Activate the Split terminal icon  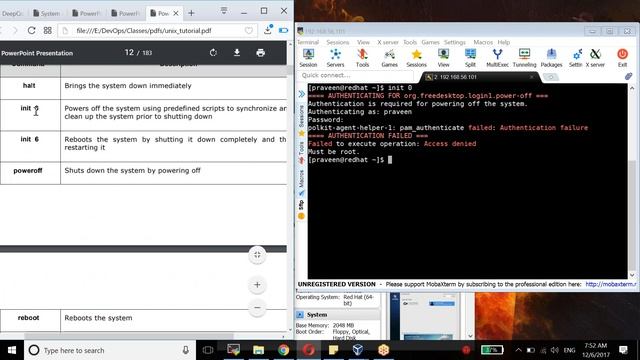[470, 58]
